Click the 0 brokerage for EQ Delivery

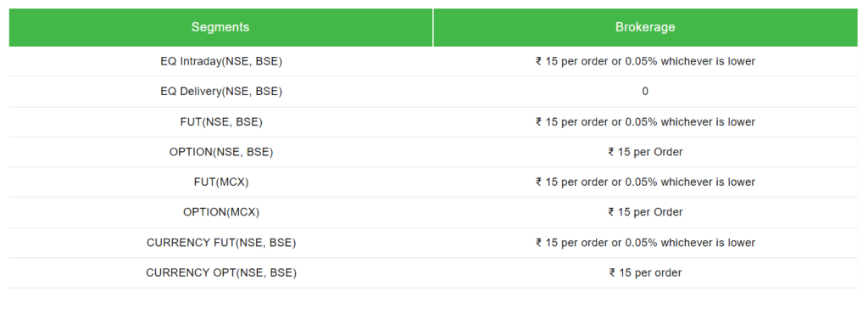click(645, 92)
